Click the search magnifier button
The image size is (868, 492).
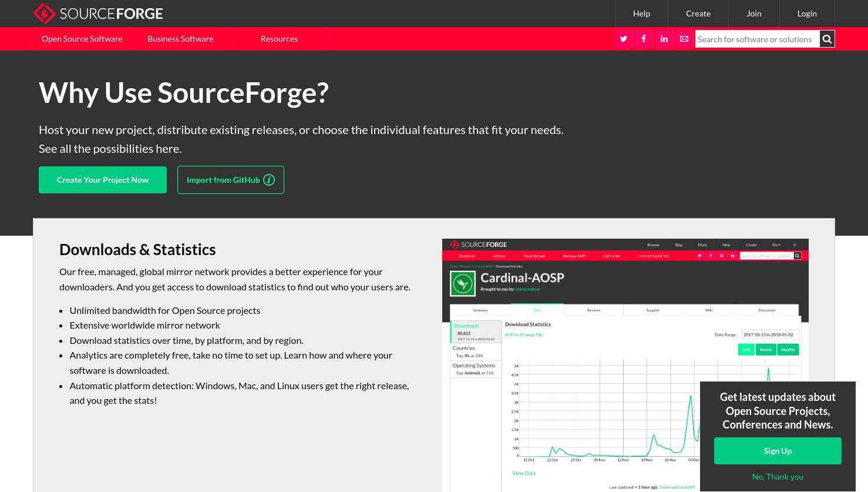tap(827, 39)
